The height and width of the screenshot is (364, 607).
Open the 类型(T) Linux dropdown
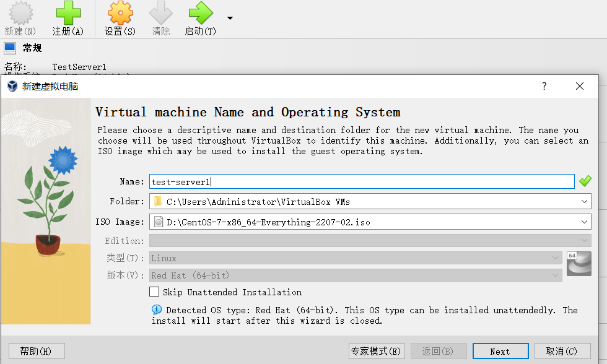coord(356,258)
